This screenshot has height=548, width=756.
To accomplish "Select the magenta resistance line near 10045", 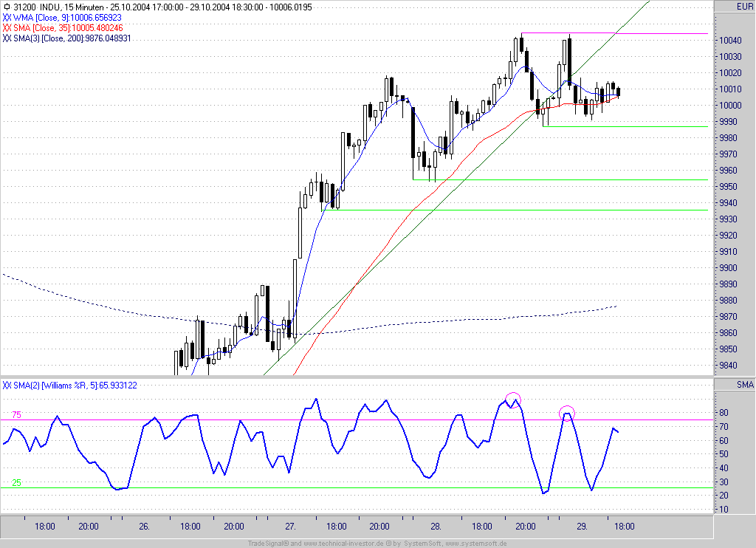I will point(614,33).
